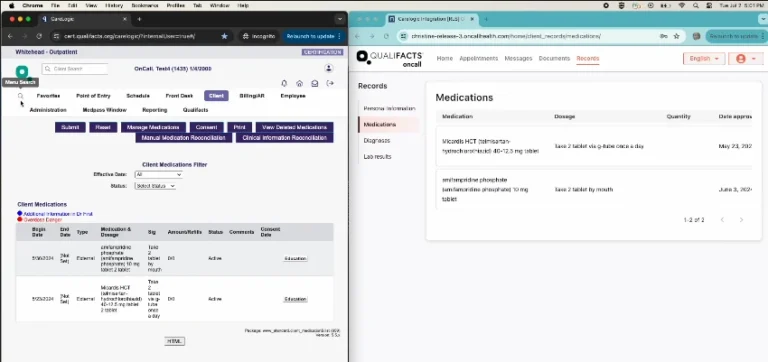Click Clinical Information Reconciliation button
Viewport: 768px width, 362px height.
point(285,138)
